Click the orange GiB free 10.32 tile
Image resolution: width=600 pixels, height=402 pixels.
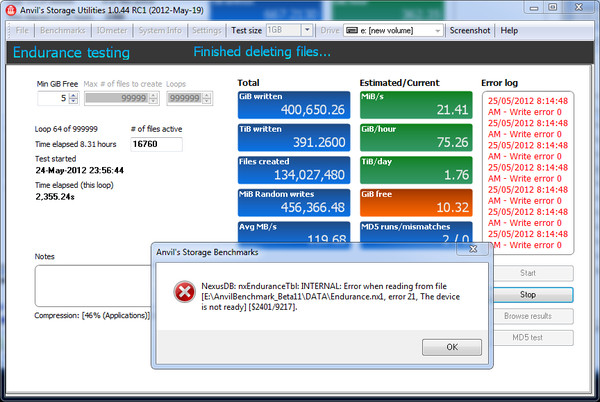(x=416, y=202)
